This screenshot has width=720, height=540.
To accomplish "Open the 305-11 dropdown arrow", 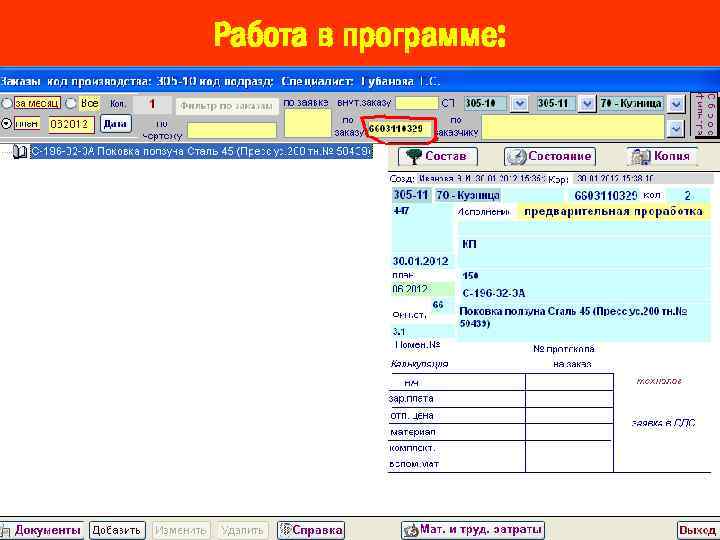I will pyautogui.click(x=586, y=104).
